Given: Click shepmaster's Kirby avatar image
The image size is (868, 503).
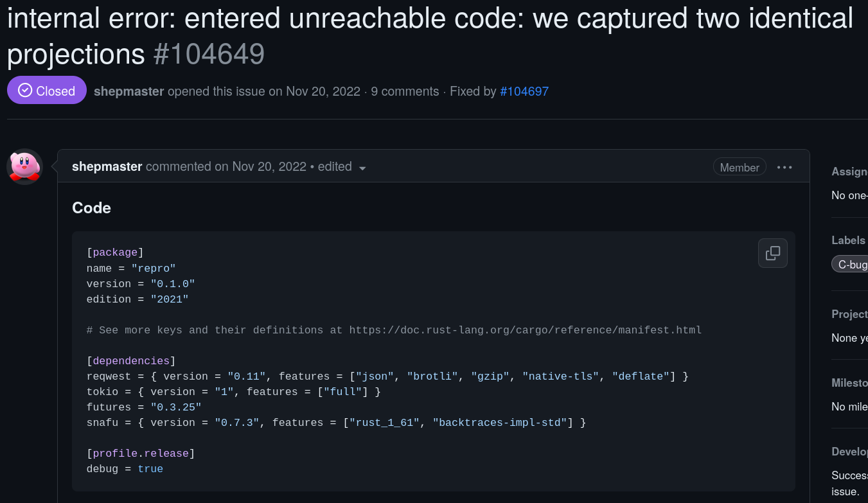Looking at the screenshot, I should click(x=24, y=166).
